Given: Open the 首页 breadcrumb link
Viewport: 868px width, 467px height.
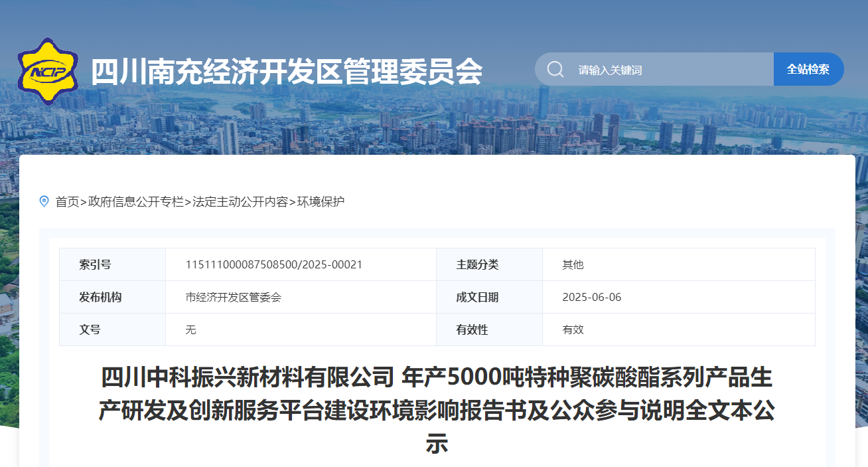Looking at the screenshot, I should pos(67,201).
